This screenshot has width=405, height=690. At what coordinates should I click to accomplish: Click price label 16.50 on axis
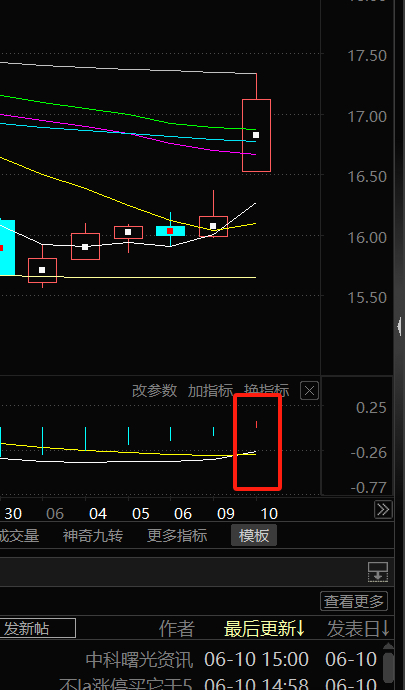click(x=367, y=177)
